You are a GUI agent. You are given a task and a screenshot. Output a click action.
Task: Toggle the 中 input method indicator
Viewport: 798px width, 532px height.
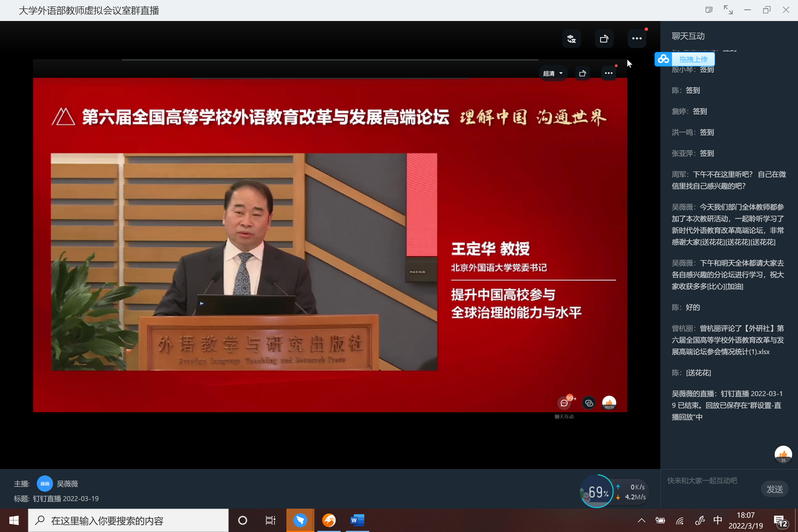coord(717,520)
